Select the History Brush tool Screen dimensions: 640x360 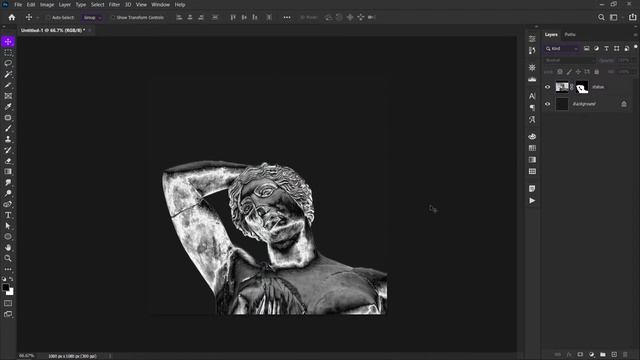point(8,150)
